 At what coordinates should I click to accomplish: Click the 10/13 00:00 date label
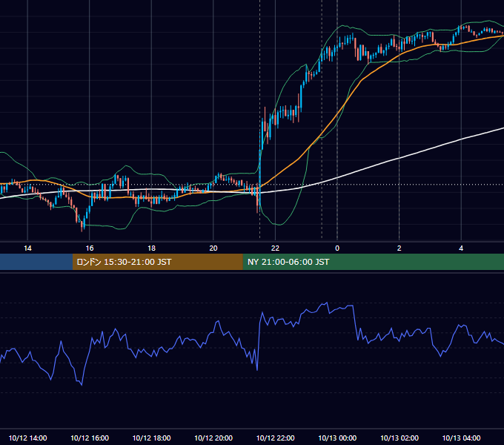point(337,438)
